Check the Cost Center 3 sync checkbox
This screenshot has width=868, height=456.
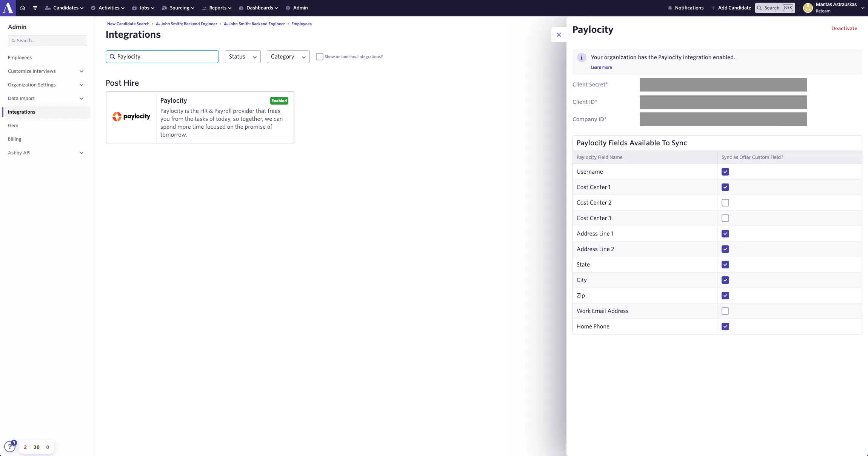pos(725,218)
